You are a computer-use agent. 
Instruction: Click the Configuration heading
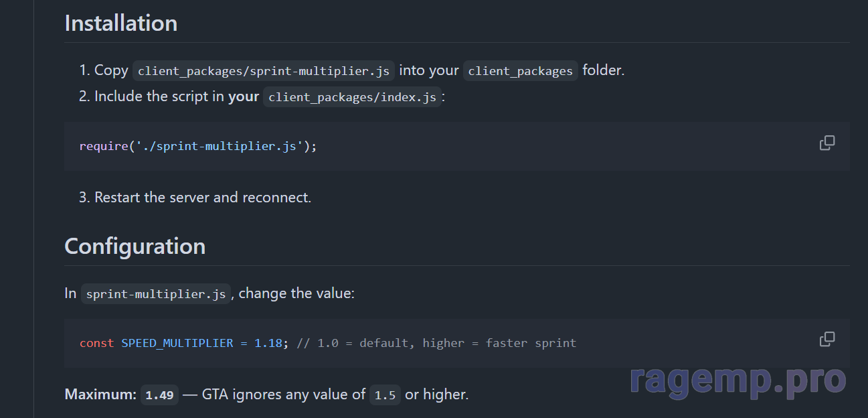135,246
